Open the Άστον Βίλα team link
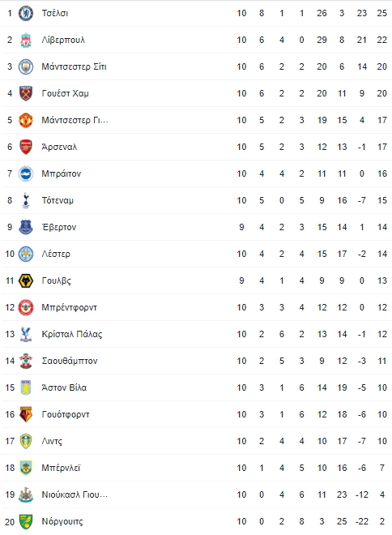Image resolution: width=392 pixels, height=535 pixels. 64,387
